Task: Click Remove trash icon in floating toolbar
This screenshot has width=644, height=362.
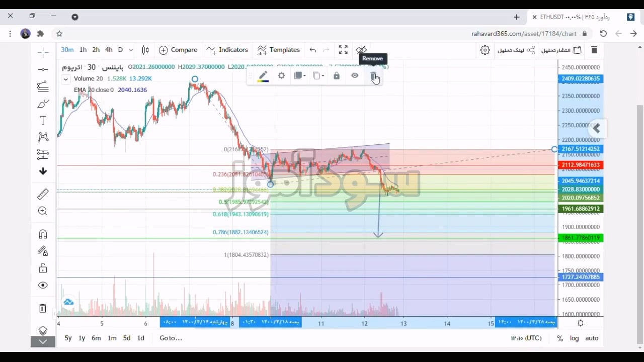Action: [x=374, y=76]
